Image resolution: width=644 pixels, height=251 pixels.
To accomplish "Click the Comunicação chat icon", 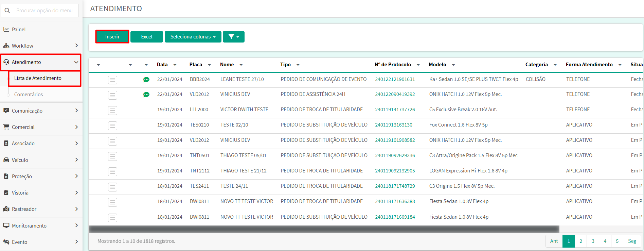I will pyautogui.click(x=6, y=111).
